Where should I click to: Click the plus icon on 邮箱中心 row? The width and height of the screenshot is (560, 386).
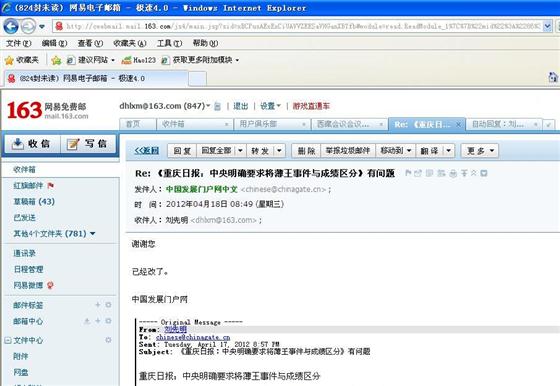tap(98, 321)
